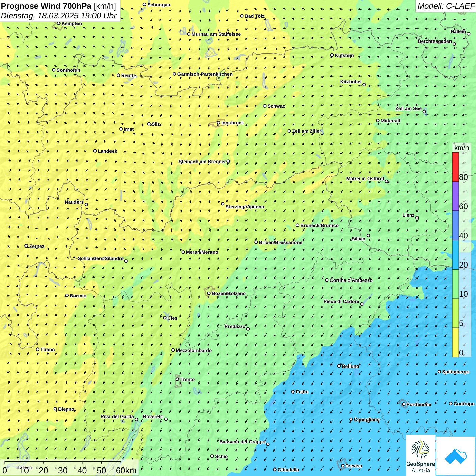Click the Lienz city label
Image resolution: width=476 pixels, height=476 pixels.
(408, 215)
